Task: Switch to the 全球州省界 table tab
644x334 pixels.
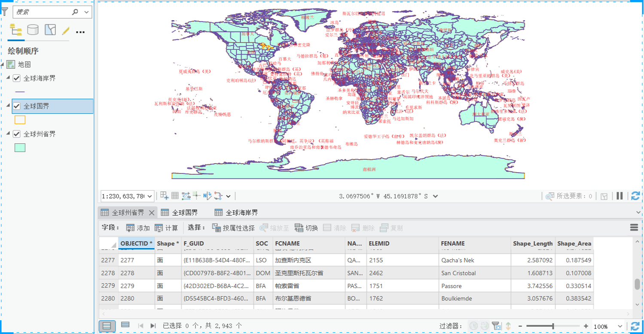Action: 128,213
